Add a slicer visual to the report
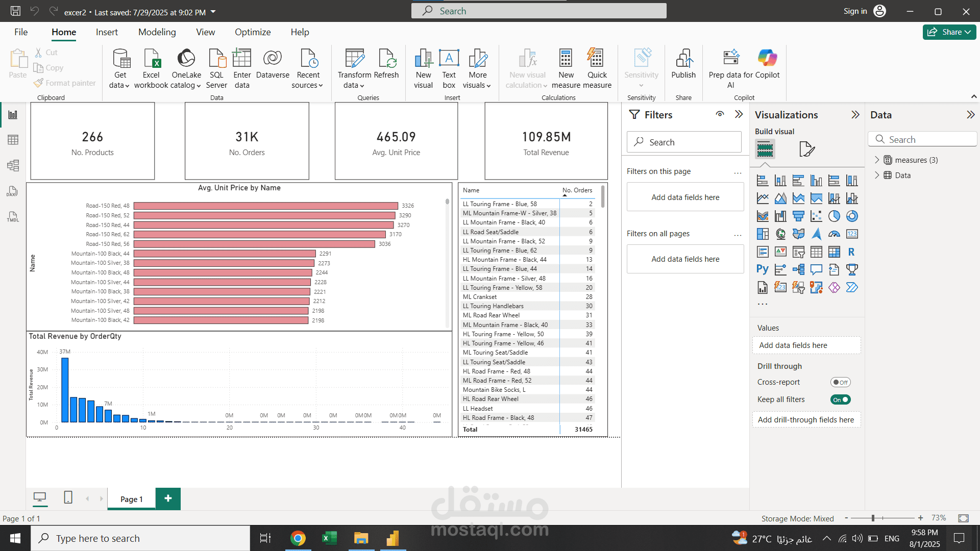This screenshot has width=980, height=551. pos(799,252)
